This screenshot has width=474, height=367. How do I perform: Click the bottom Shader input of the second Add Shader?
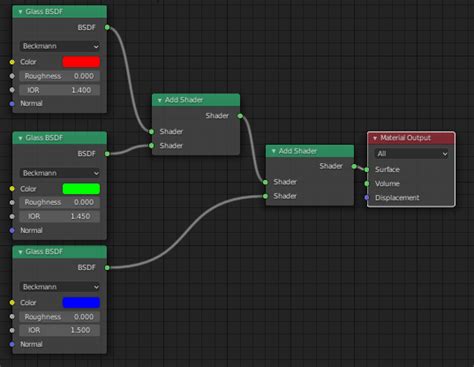coord(265,196)
